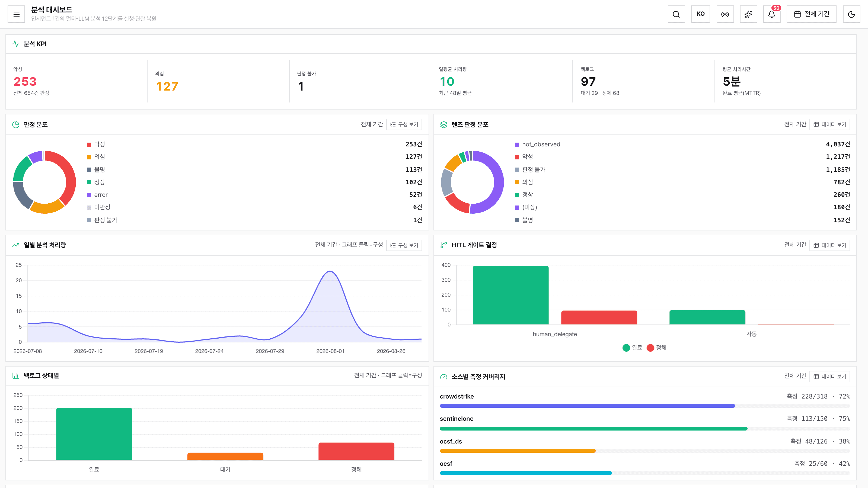Click red 악성 swatch in 판정 분포 legend
This screenshot has width=868, height=488.
(x=89, y=145)
